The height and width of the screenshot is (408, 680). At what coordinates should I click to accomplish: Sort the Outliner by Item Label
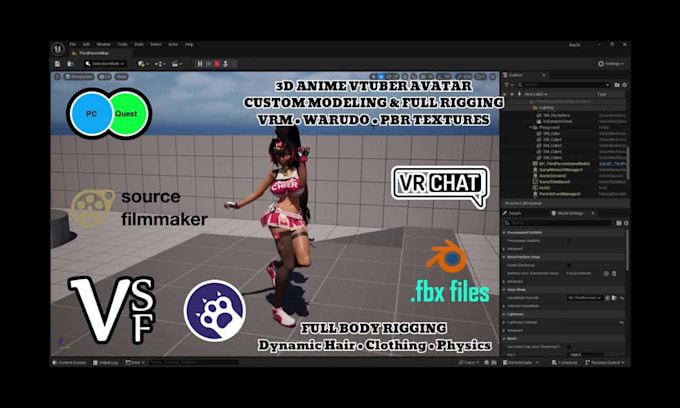536,94
